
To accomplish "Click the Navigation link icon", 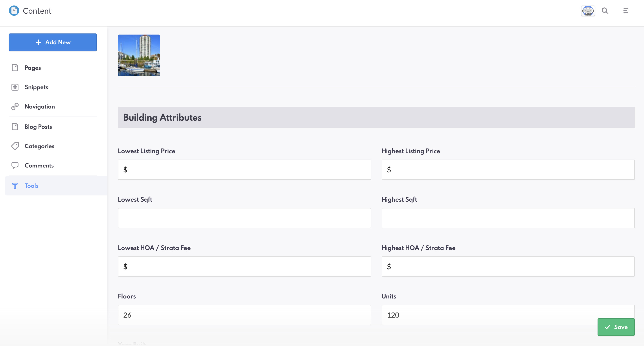I will (x=15, y=107).
